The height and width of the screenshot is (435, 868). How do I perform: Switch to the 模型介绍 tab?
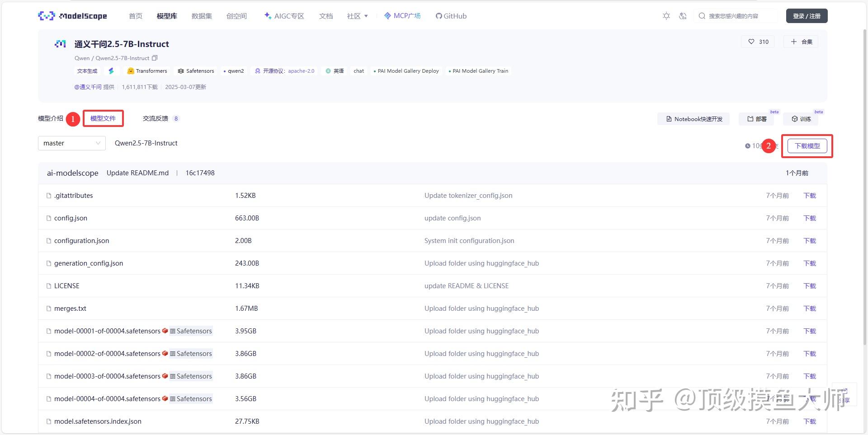click(51, 118)
